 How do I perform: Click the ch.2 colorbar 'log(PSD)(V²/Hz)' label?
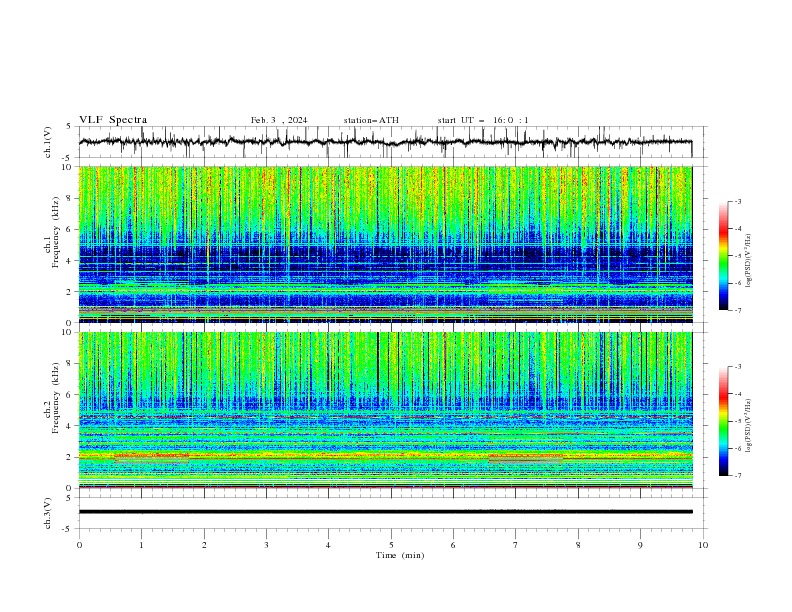pyautogui.click(x=749, y=426)
